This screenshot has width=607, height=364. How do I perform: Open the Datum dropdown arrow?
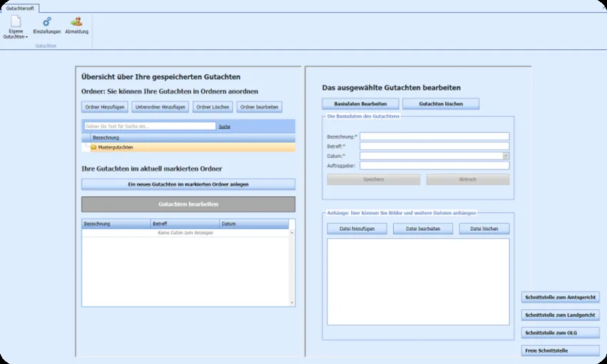[506, 156]
